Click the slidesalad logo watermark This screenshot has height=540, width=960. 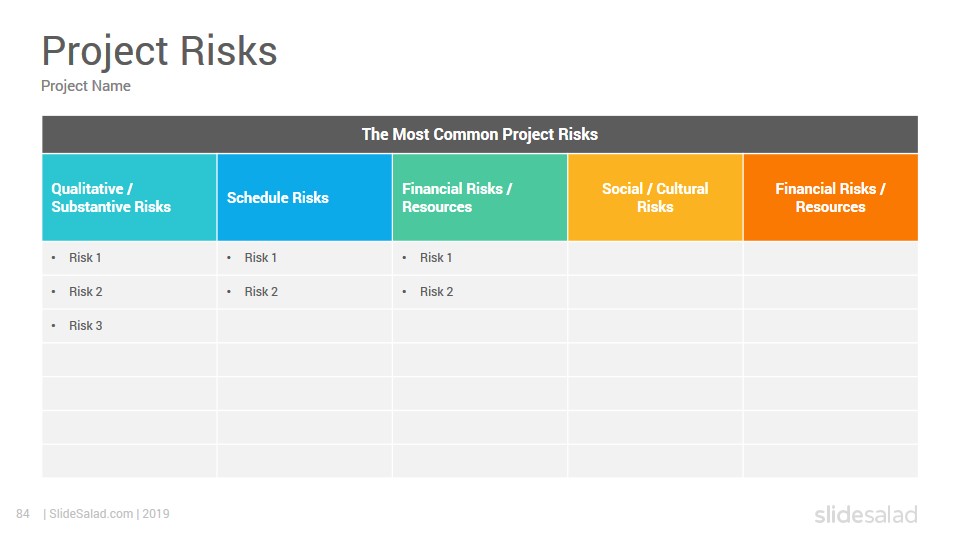(x=866, y=514)
